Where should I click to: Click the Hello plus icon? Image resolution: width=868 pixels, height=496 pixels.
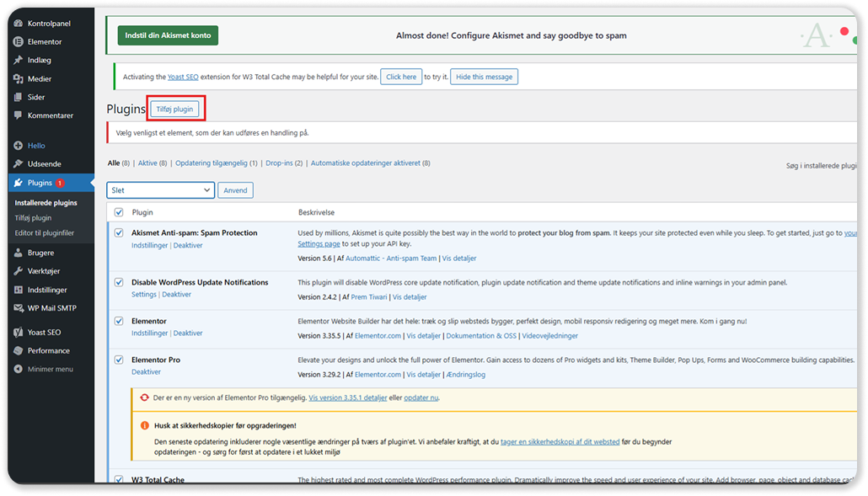click(x=19, y=146)
